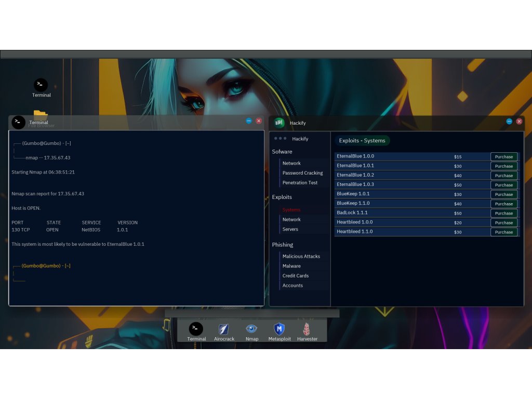The height and width of the screenshot is (399, 532).
Task: Open the Terminal desktop shortcut icon
Action: (x=41, y=85)
